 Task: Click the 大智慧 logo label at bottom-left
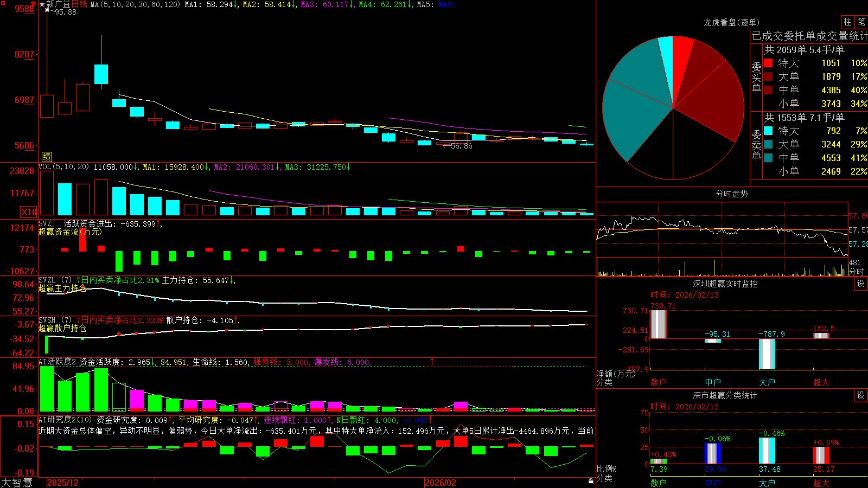(x=17, y=483)
